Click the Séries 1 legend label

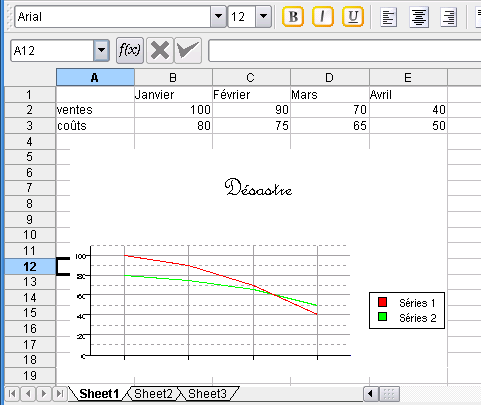417,303
